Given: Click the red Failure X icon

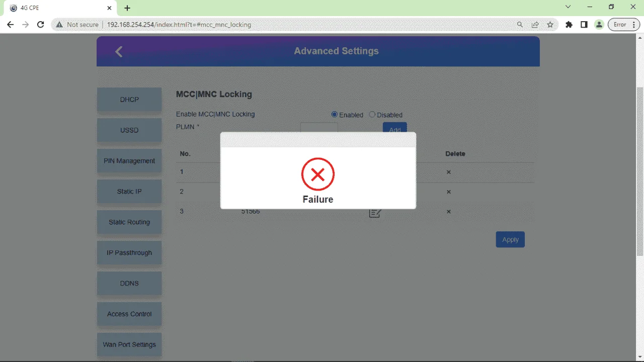Looking at the screenshot, I should 318,174.
